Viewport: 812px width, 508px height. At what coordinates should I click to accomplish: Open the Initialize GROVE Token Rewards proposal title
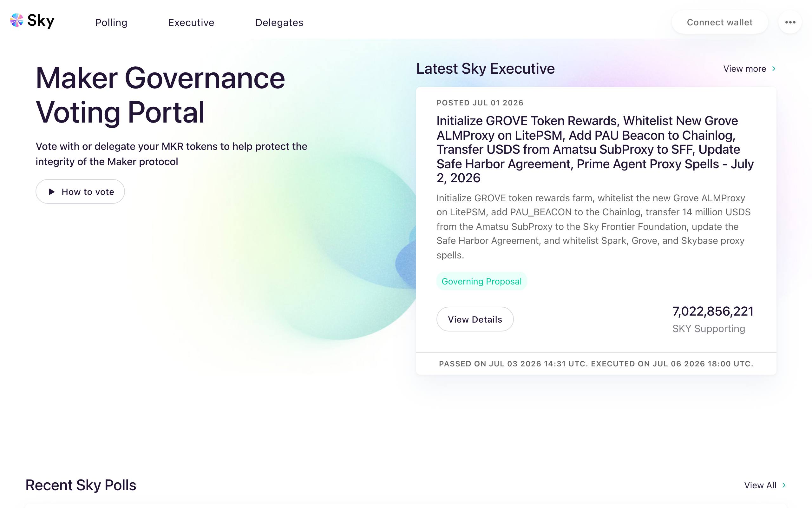(x=595, y=149)
